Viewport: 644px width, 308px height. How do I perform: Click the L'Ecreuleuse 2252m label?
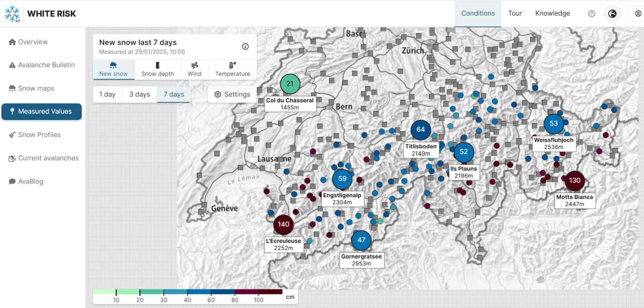[283, 244]
